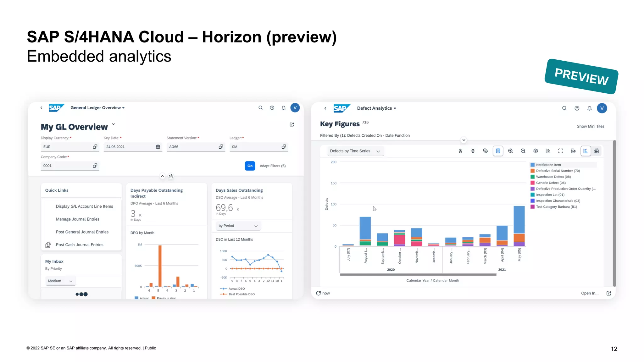Screen dimensions: 644x362
Task: Open notifications bell in Defect Analytics
Action: pos(589,108)
